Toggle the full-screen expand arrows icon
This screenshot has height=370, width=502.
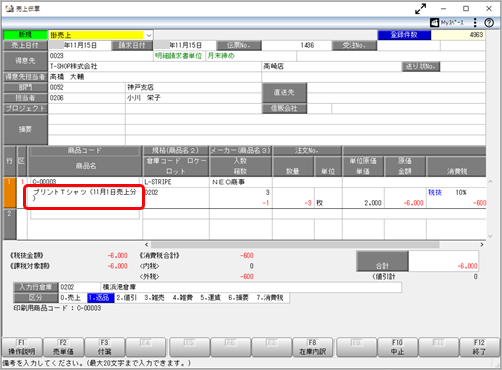tap(421, 9)
